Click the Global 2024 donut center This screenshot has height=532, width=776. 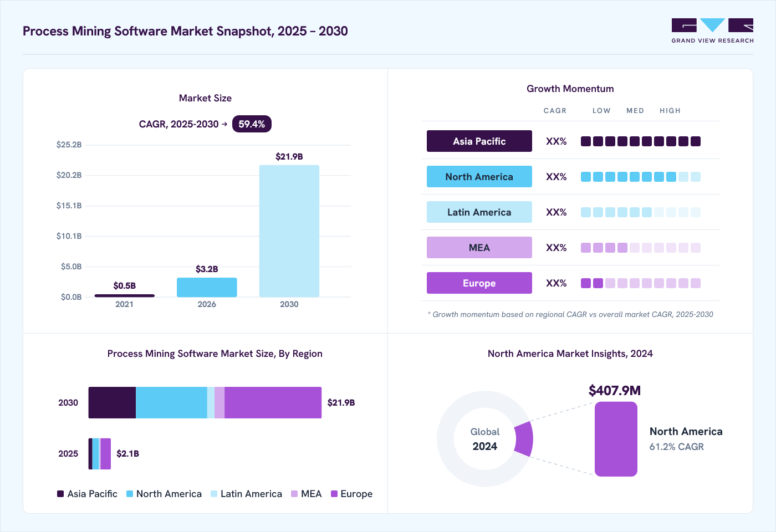coord(485,439)
